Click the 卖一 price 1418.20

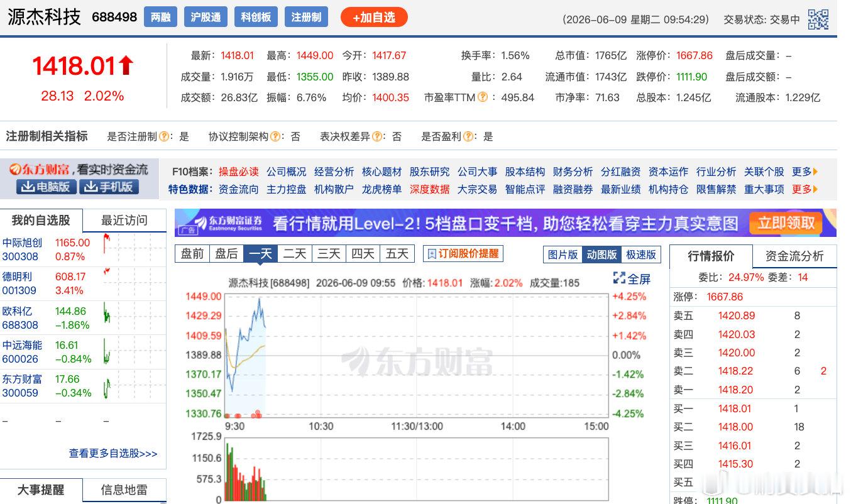[737, 390]
